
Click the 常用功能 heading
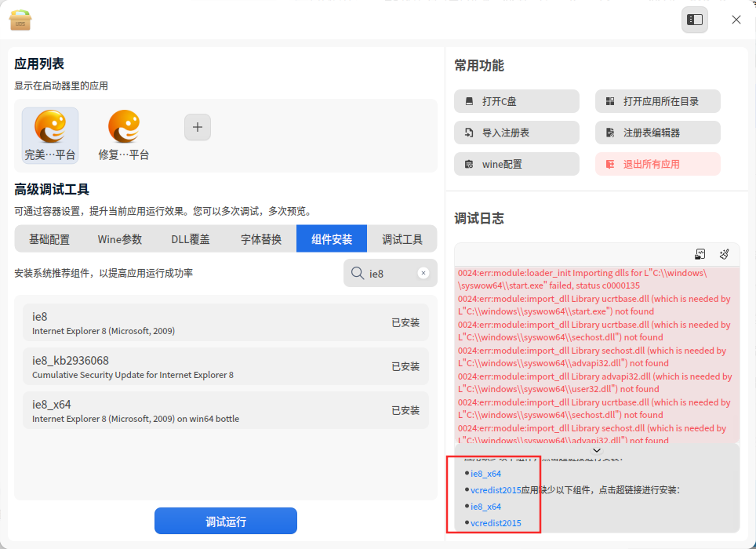[x=478, y=65]
